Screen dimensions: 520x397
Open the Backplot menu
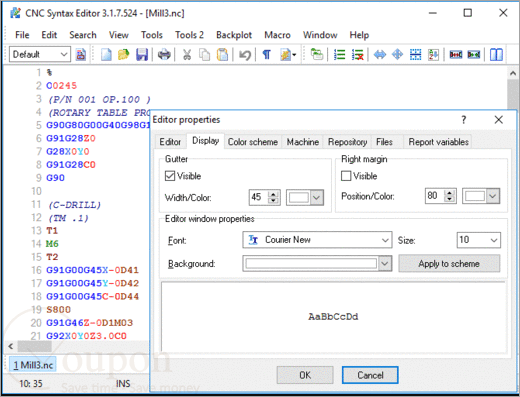coord(234,35)
